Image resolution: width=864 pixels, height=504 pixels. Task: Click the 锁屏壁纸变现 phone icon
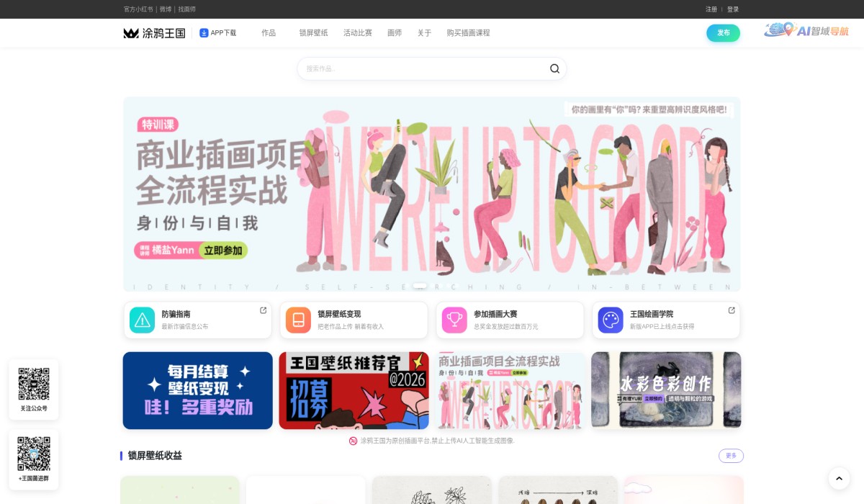(x=298, y=320)
